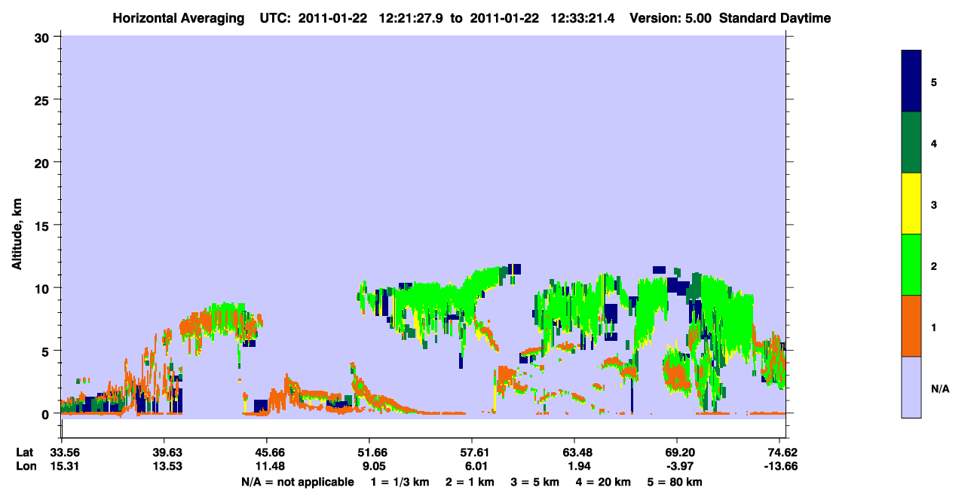
Task: Click the 'Lat' row label
Action: tap(24, 452)
